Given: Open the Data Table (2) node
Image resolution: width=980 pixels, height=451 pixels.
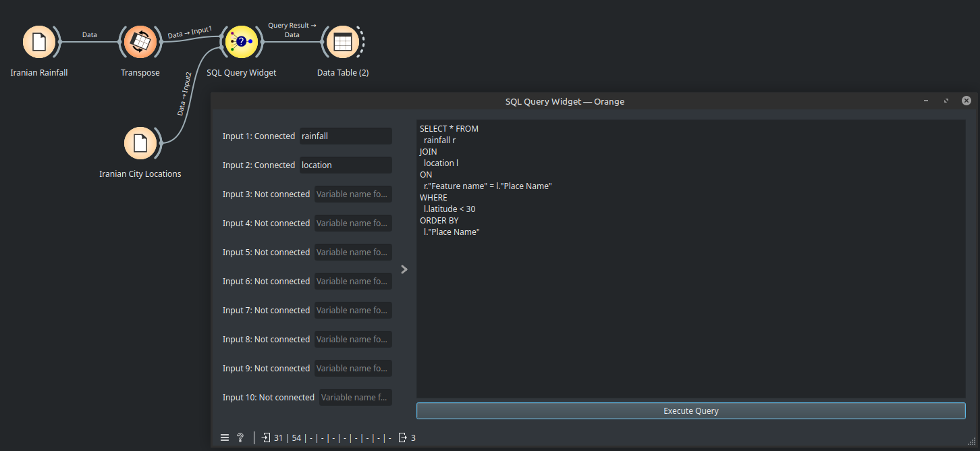Looking at the screenshot, I should [x=343, y=42].
